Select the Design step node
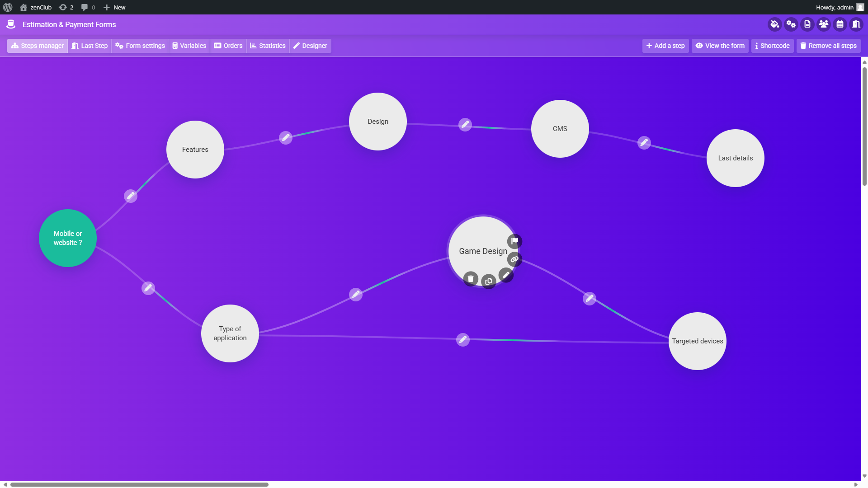 click(x=378, y=122)
